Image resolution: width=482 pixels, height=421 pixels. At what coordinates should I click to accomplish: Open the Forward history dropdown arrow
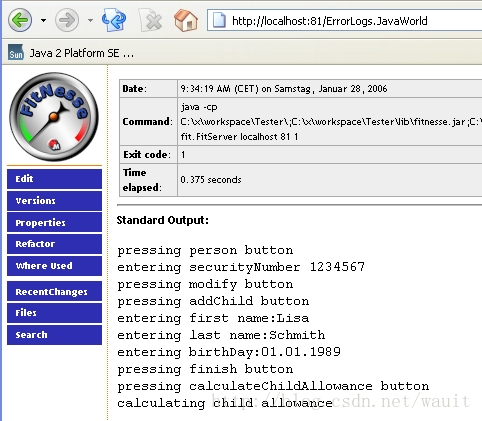90,21
